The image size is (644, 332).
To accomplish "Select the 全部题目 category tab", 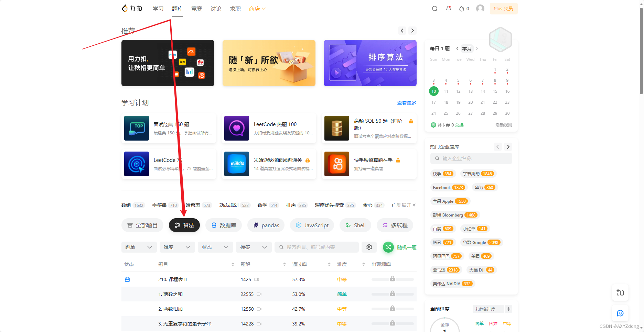I will pyautogui.click(x=142, y=225).
